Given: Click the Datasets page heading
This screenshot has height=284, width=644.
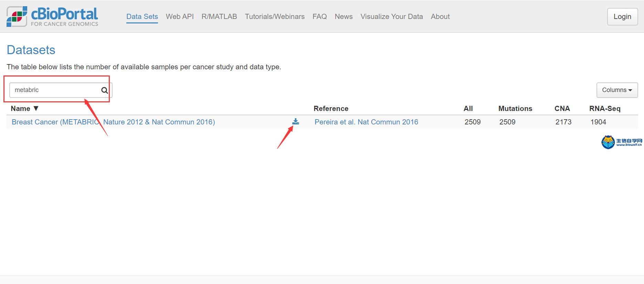Looking at the screenshot, I should coord(31,50).
